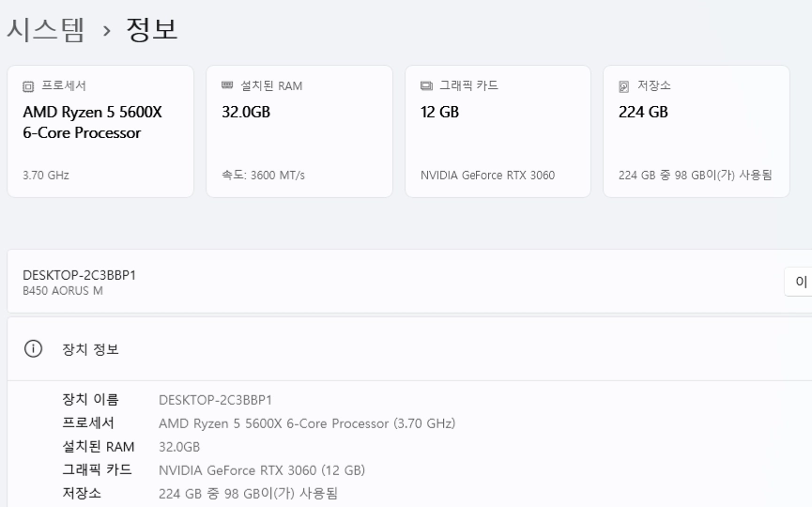812x507 pixels.
Task: Click the storage disk icon
Action: click(x=624, y=86)
